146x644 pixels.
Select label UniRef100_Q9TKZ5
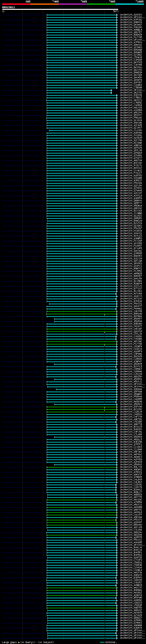131,148
